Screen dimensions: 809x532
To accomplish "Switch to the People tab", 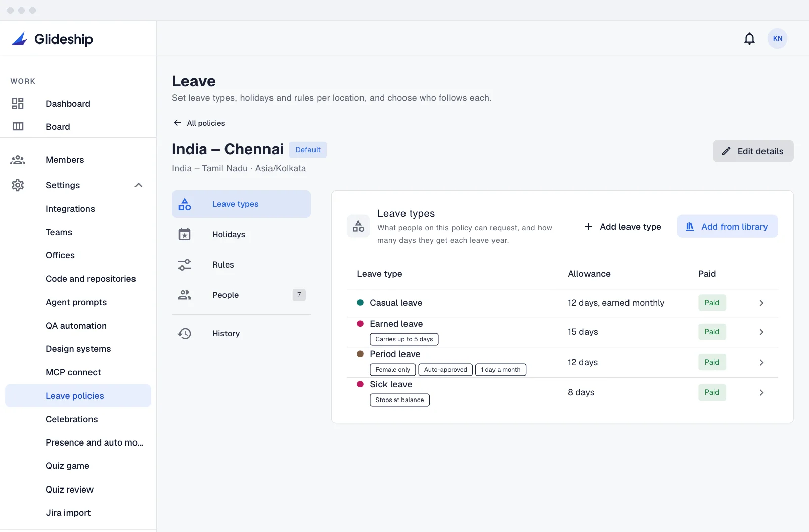I will point(241,295).
